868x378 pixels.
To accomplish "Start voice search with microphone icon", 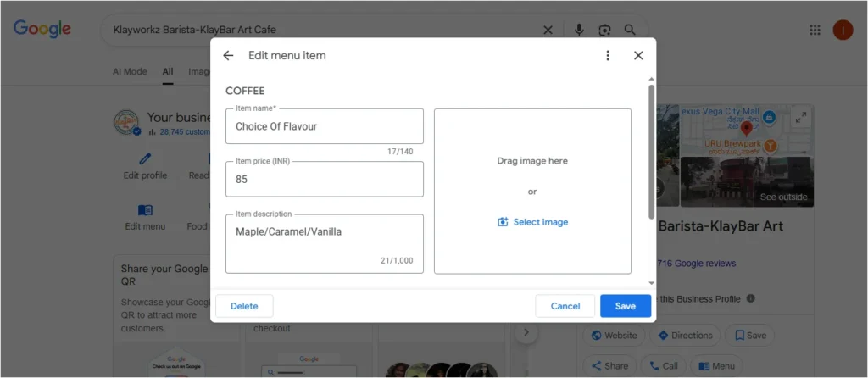I will (x=579, y=30).
